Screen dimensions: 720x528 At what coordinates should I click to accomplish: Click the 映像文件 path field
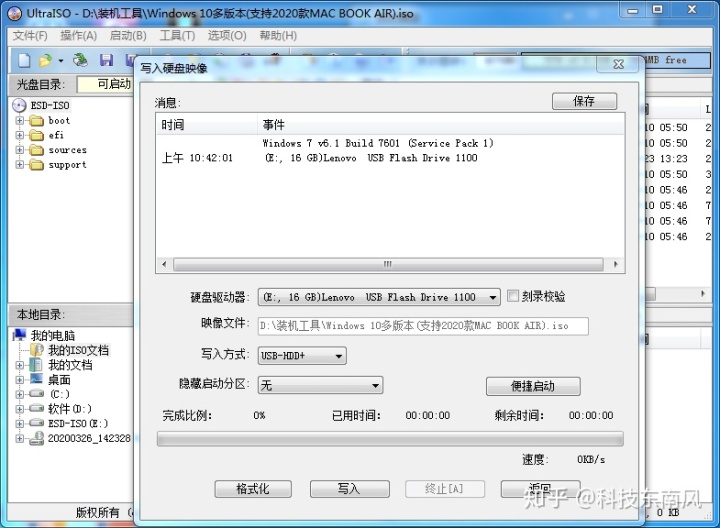423,326
